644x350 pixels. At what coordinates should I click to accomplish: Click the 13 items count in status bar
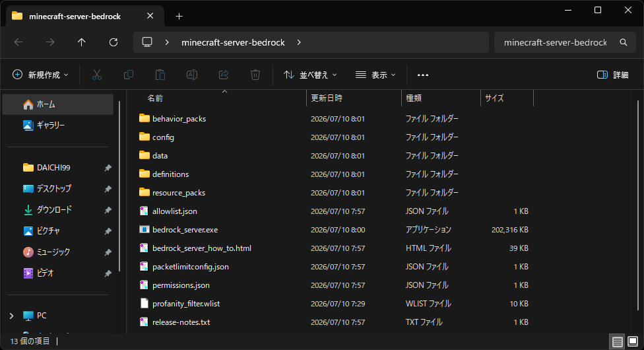point(30,341)
